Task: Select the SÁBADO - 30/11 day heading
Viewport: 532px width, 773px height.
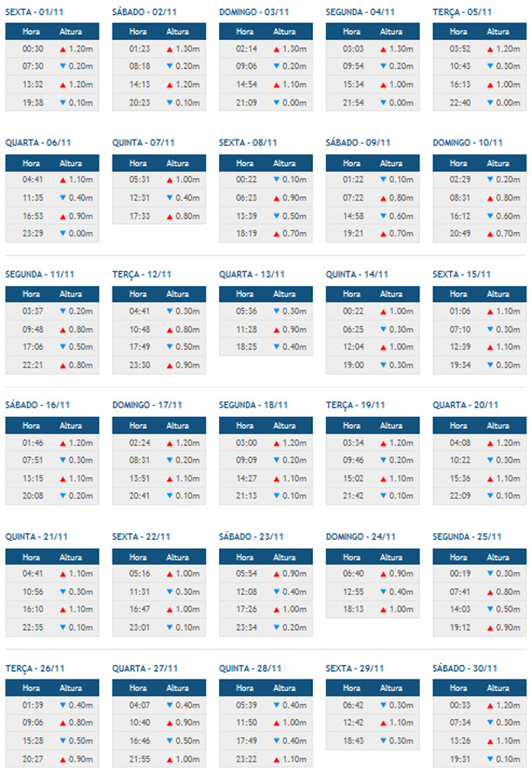Action: pyautogui.click(x=465, y=667)
